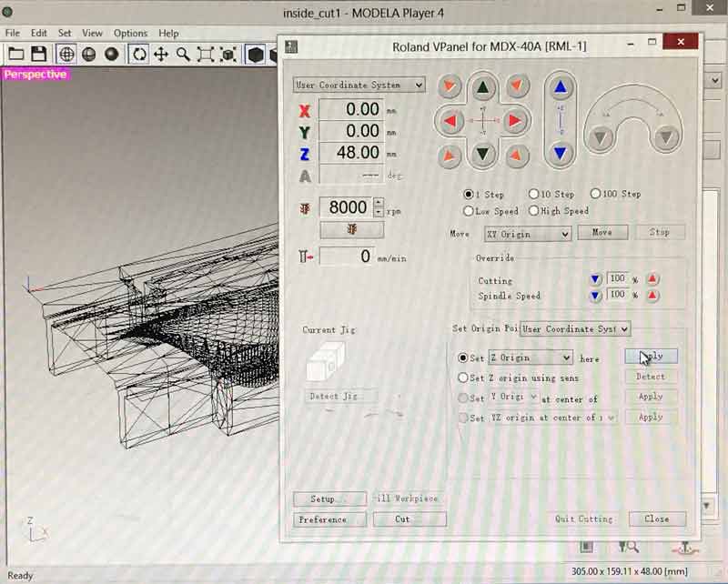
Task: Increase Spindle Speed override with red arrow
Action: click(x=652, y=296)
